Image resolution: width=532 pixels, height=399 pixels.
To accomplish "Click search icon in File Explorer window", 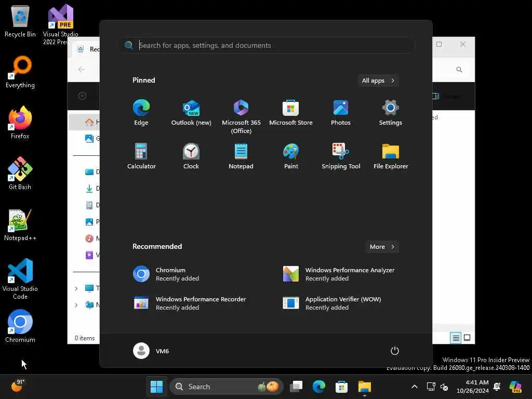I will [x=459, y=70].
